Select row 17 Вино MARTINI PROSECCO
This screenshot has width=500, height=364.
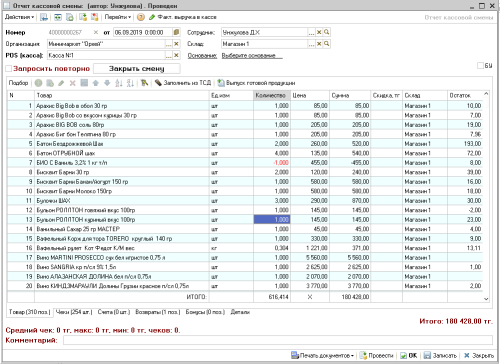click(x=245, y=258)
